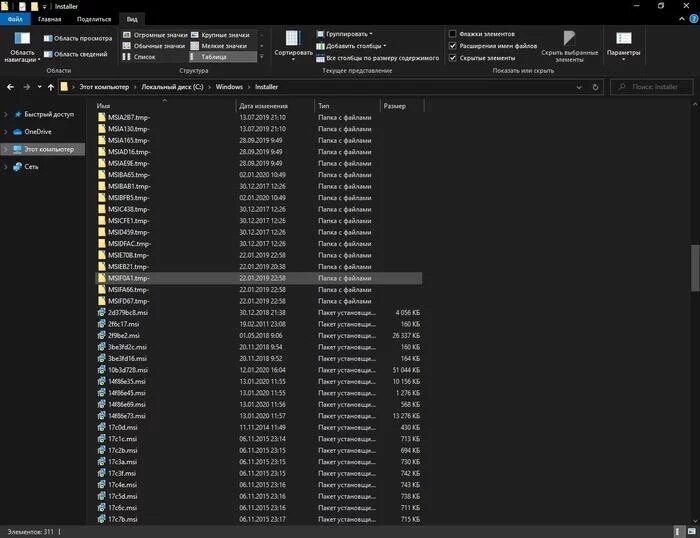Click the Properties quick-access toolbar icon
The height and width of the screenshot is (538, 700).
pos(22,6)
